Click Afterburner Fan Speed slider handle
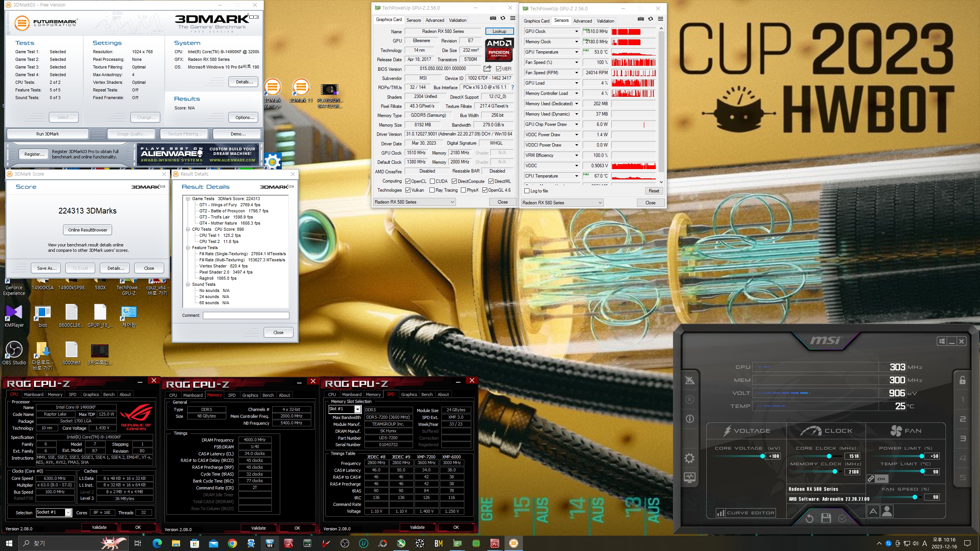 (x=915, y=497)
